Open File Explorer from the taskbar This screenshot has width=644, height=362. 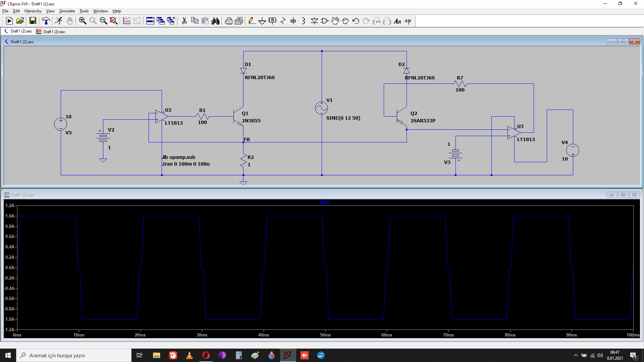coord(156,355)
